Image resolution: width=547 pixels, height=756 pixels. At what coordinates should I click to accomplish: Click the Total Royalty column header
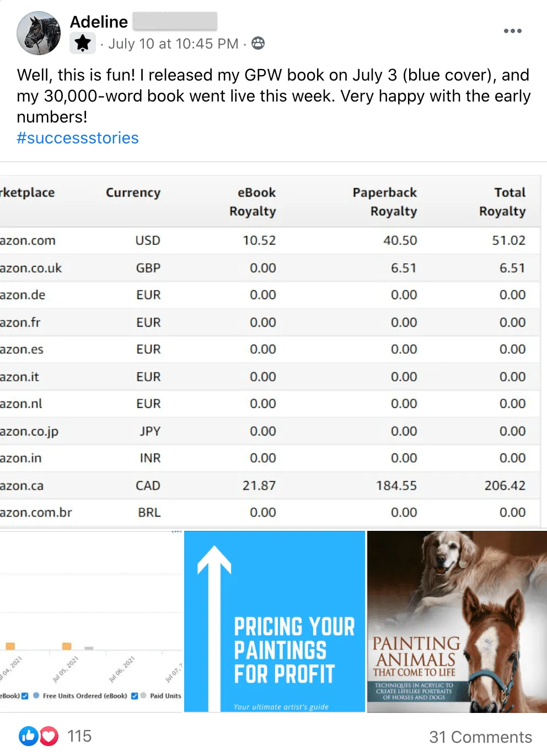(x=502, y=201)
